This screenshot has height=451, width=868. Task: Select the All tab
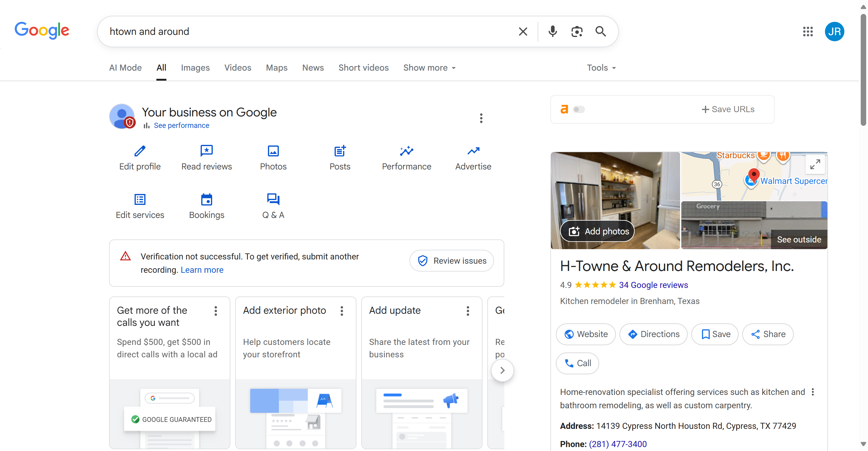click(161, 68)
